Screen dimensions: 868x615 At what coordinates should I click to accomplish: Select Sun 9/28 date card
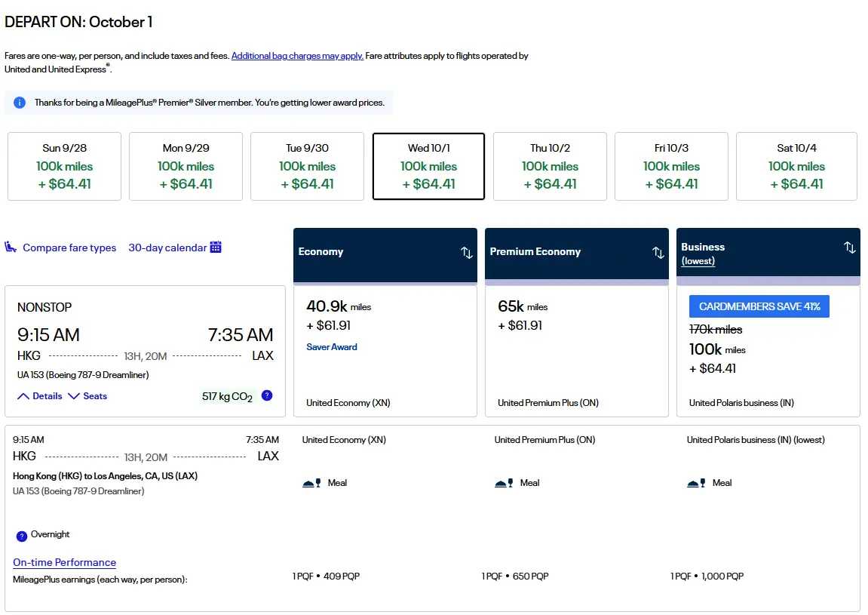[64, 166]
